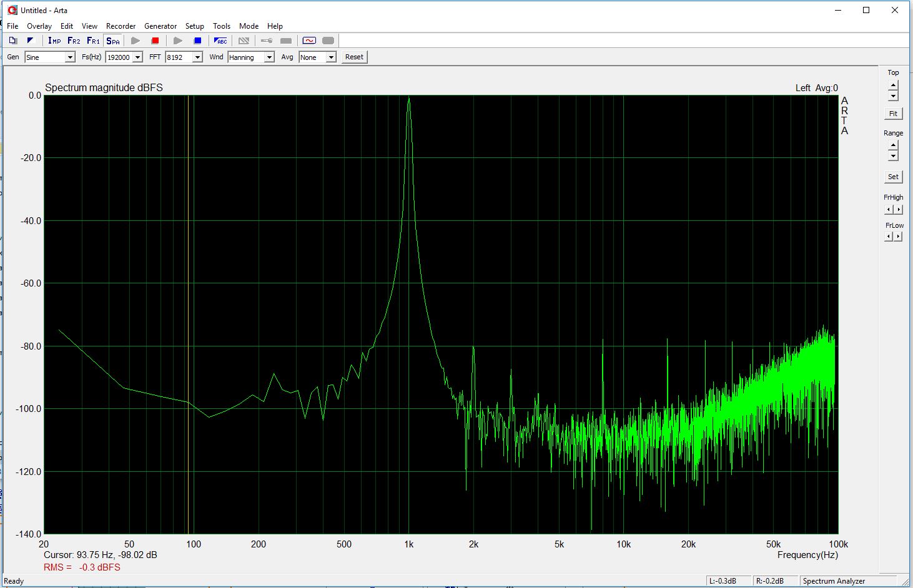Image resolution: width=913 pixels, height=588 pixels.
Task: Click the Reset button
Action: coord(354,57)
